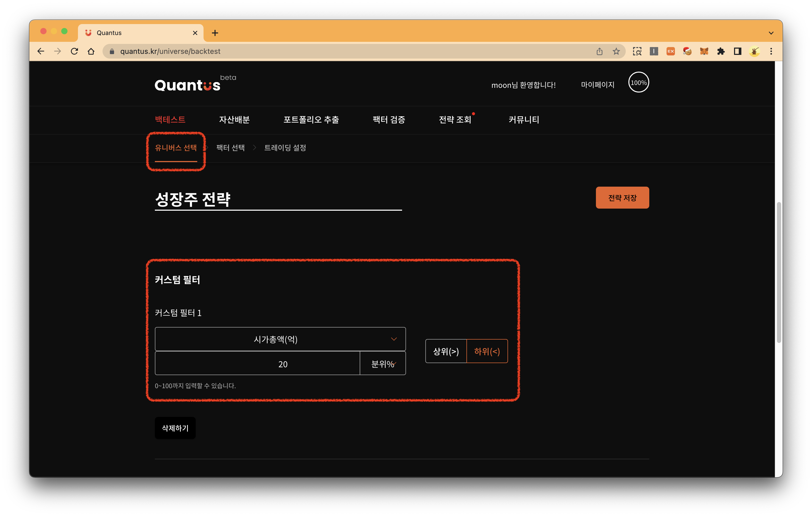Open the 시가총액(억) dropdown

[x=280, y=339]
